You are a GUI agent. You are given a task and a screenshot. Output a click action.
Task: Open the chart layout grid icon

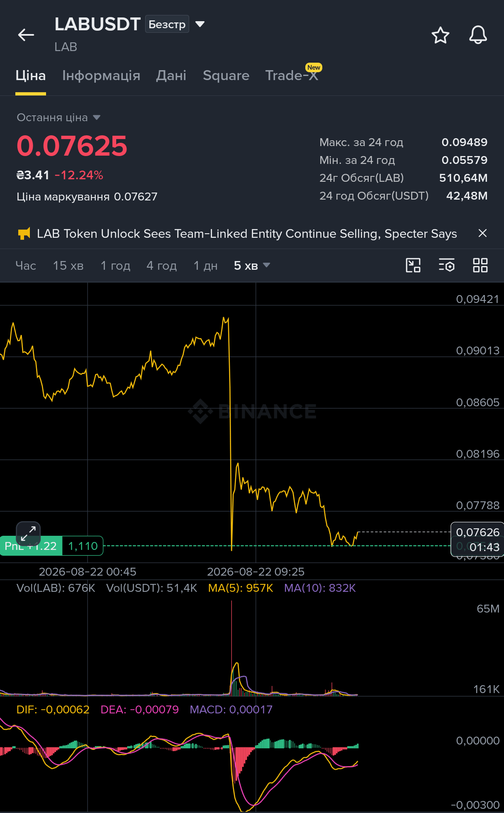tap(480, 265)
